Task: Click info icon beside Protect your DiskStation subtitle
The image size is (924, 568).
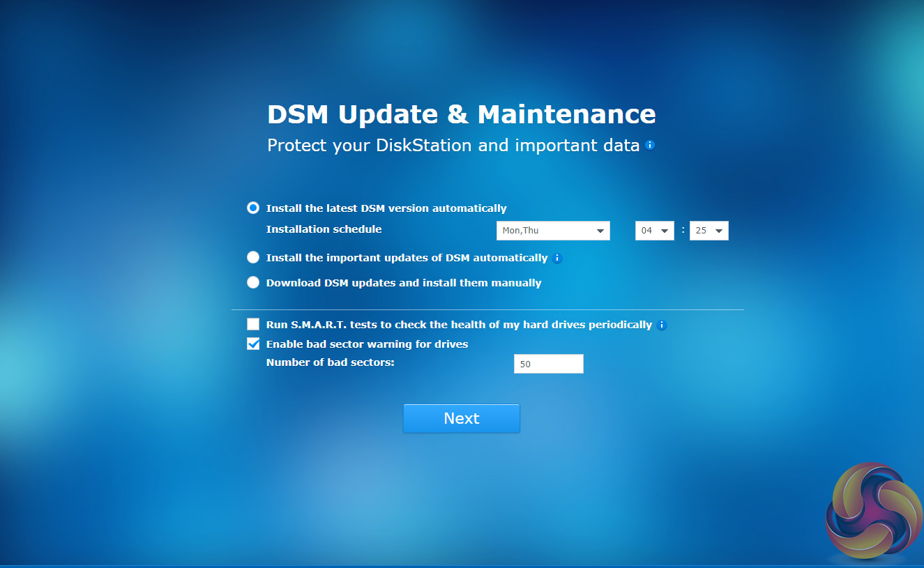Action: tap(650, 146)
